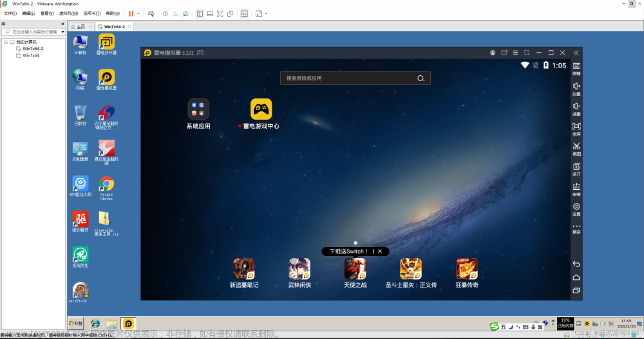Open the 编辑 menu in VMware

[x=28, y=14]
